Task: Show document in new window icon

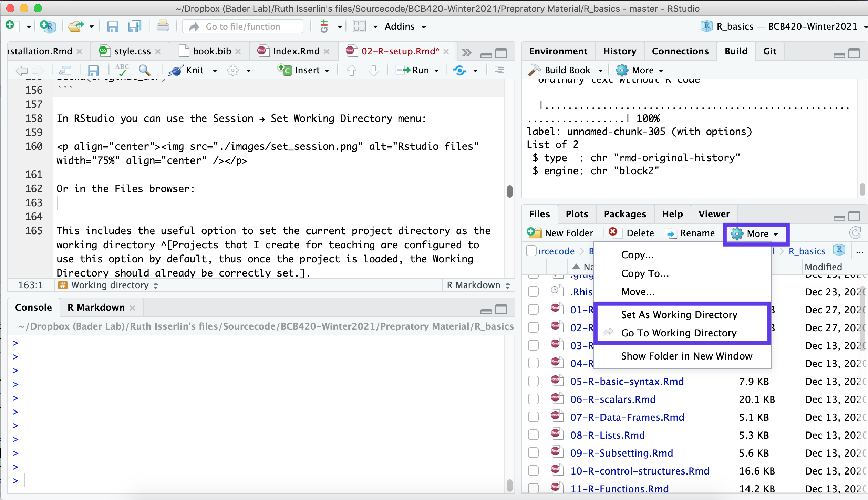Action: (x=65, y=71)
